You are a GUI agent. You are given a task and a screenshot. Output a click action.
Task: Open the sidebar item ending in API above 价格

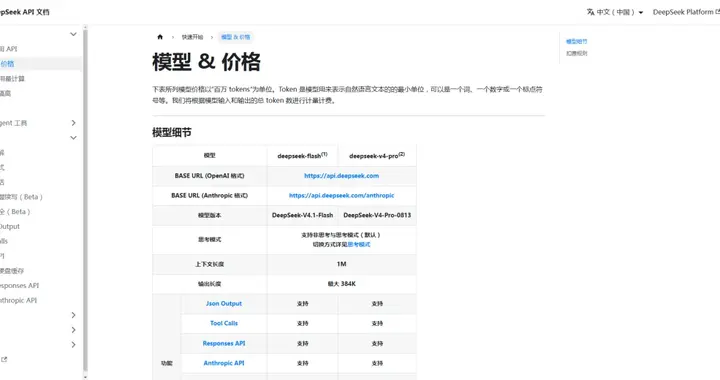[9, 49]
